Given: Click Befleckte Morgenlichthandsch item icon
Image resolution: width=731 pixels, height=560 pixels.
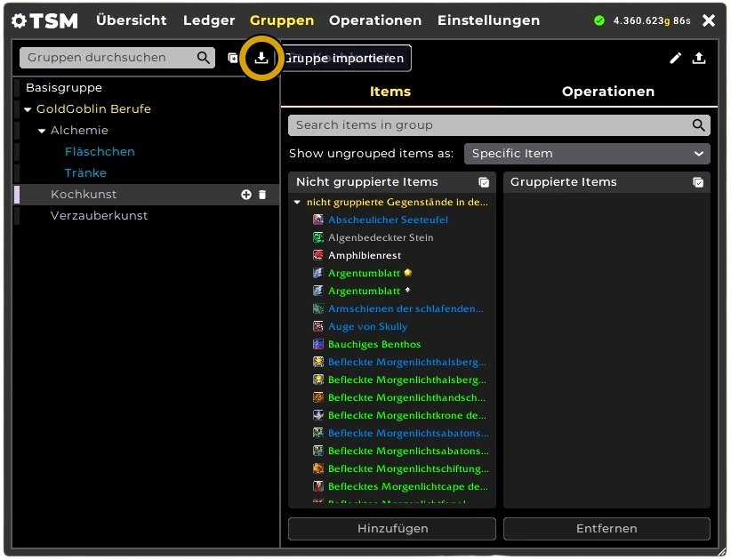Looking at the screenshot, I should click(318, 397).
